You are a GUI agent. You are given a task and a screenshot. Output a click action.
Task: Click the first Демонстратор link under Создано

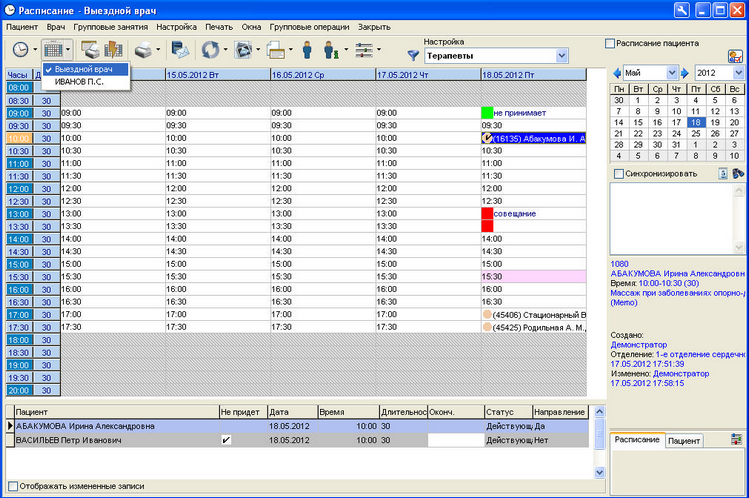point(639,345)
